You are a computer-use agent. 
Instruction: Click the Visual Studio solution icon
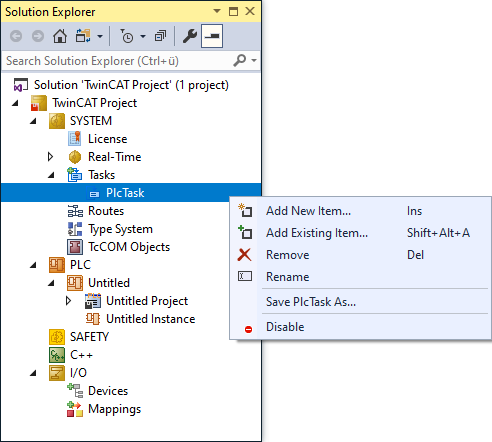pos(20,85)
